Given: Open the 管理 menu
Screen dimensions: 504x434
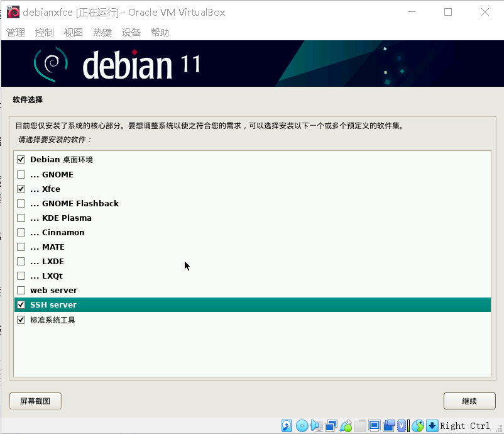Looking at the screenshot, I should [x=16, y=32].
